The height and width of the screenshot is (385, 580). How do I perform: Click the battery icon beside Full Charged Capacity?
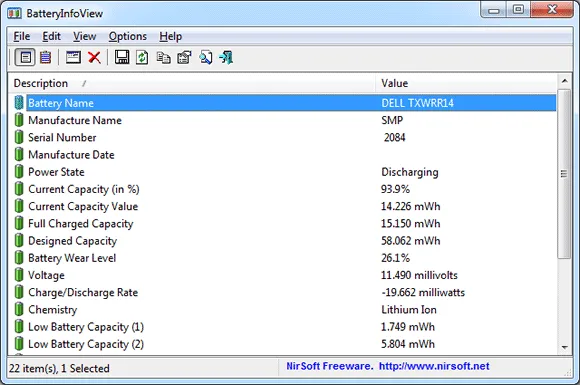click(x=19, y=223)
